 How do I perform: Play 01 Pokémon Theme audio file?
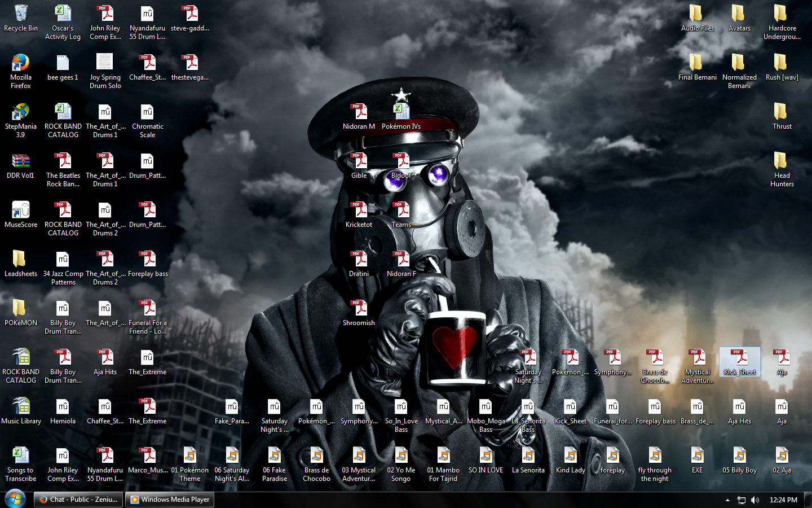189,465
